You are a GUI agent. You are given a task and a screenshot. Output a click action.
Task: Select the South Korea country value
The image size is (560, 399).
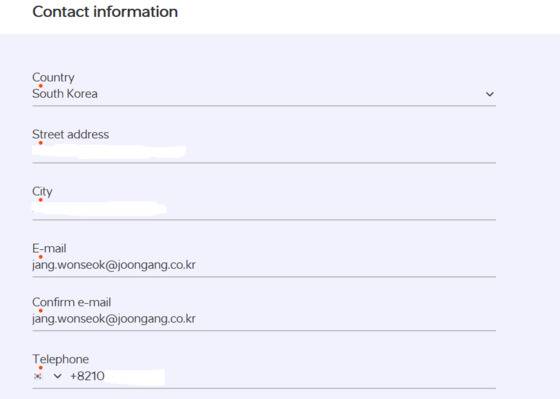(65, 94)
